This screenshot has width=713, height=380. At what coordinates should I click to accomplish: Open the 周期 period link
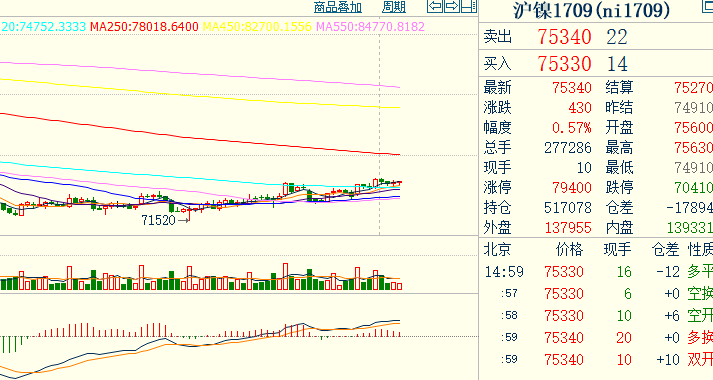pos(394,7)
